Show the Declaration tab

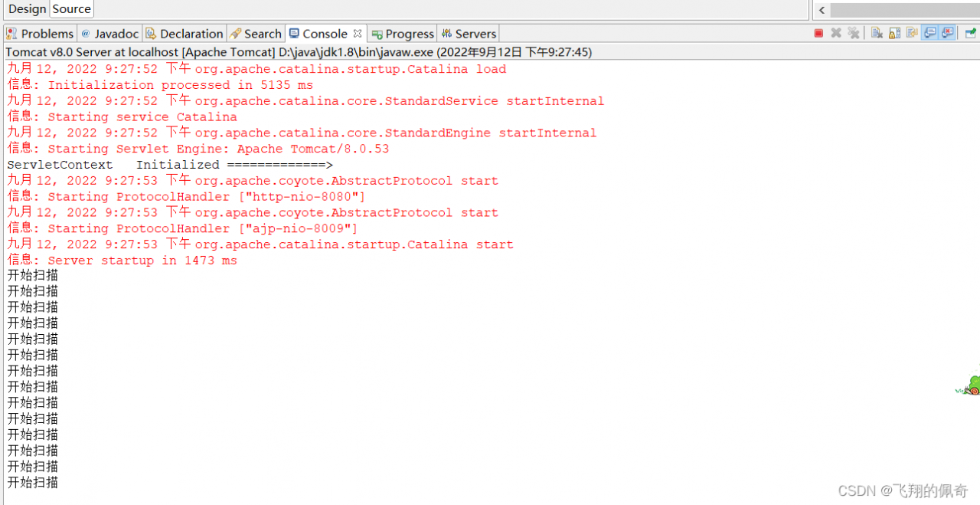tap(185, 34)
